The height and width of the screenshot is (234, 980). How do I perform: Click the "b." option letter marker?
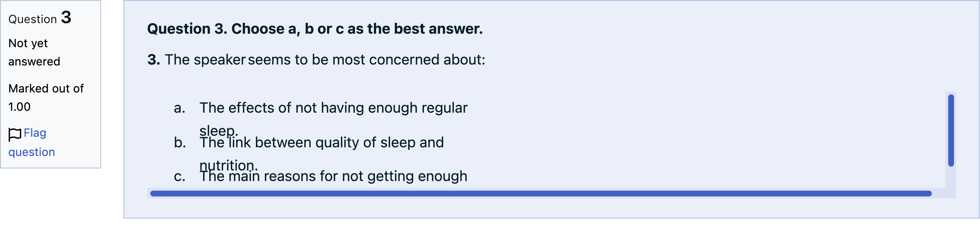180,143
